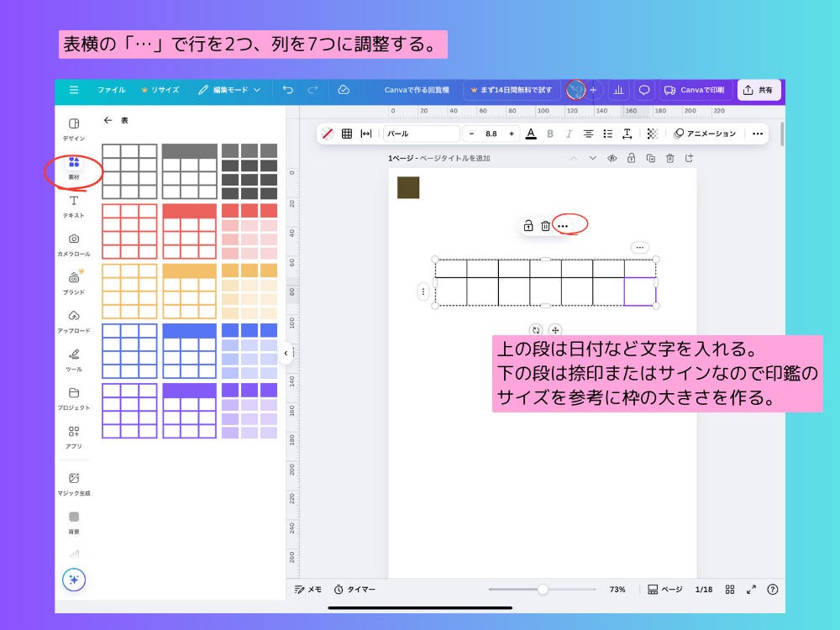The width and height of the screenshot is (840, 630).
Task: Open the タイマー tool in the status bar
Action: (x=356, y=589)
